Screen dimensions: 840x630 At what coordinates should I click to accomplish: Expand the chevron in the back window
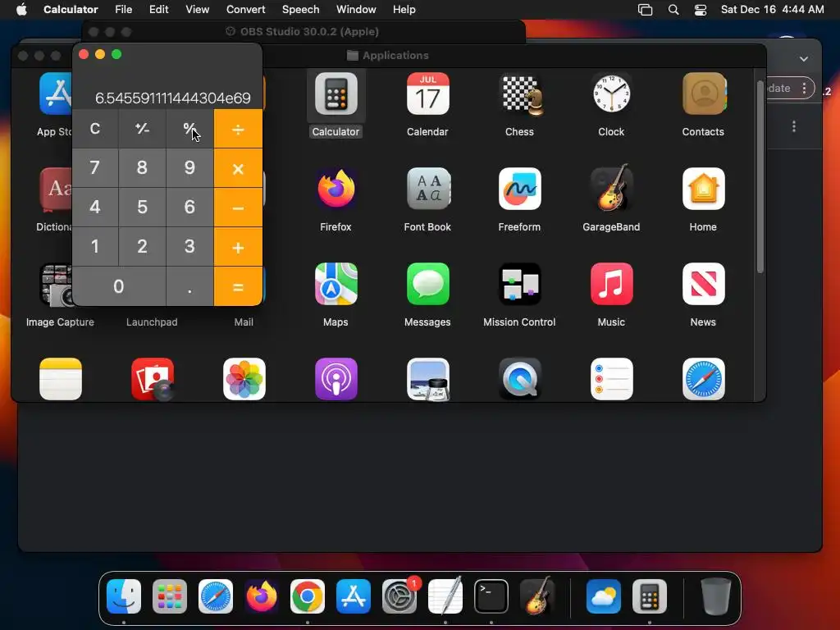pyautogui.click(x=804, y=59)
